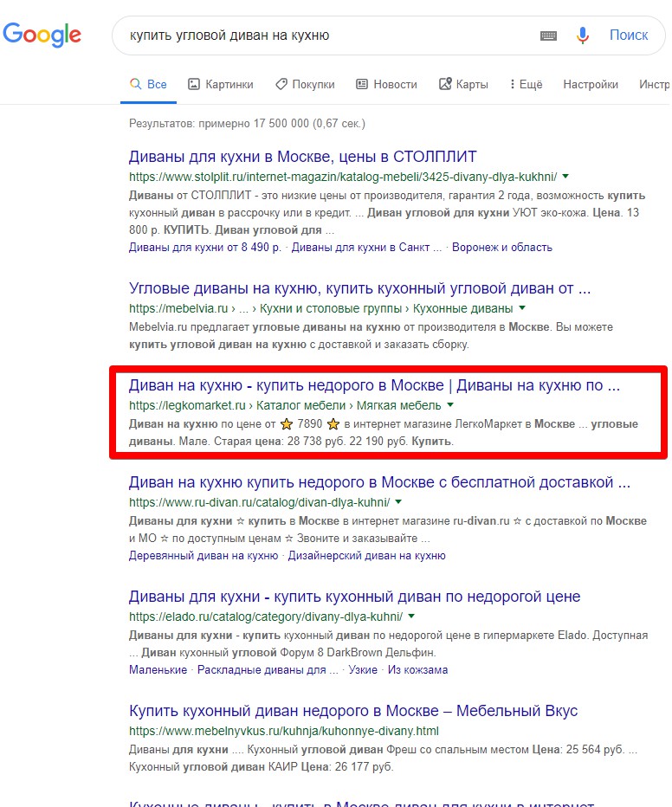Open the Покупки tab
Image resolution: width=672 pixels, height=807 pixels.
pyautogui.click(x=305, y=84)
